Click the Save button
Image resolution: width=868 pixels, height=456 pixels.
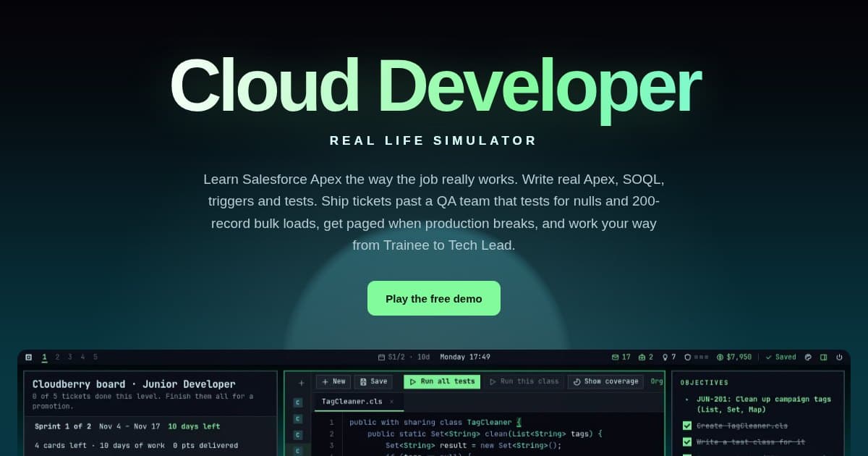(373, 381)
